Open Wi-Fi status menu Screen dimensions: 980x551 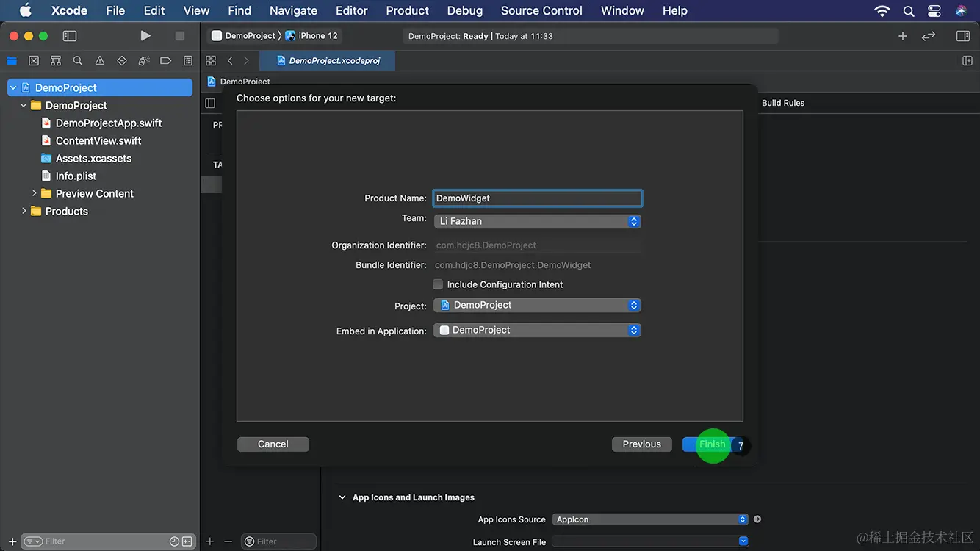pos(882,11)
